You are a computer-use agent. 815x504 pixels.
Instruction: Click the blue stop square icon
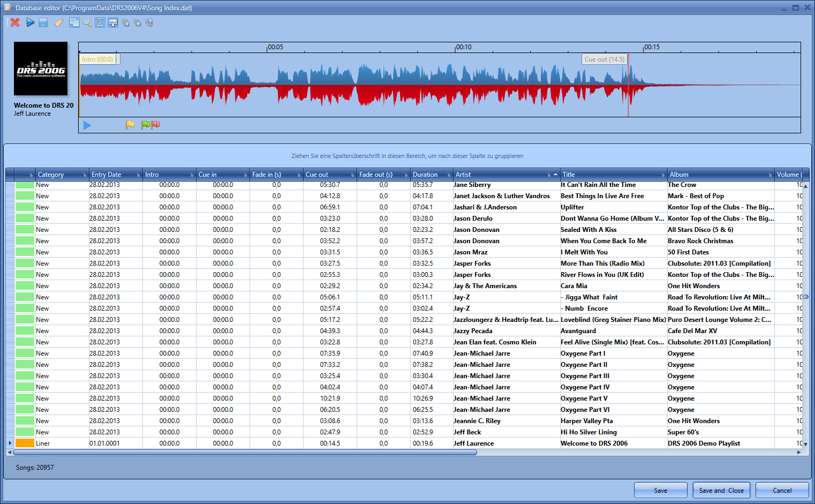click(43, 22)
